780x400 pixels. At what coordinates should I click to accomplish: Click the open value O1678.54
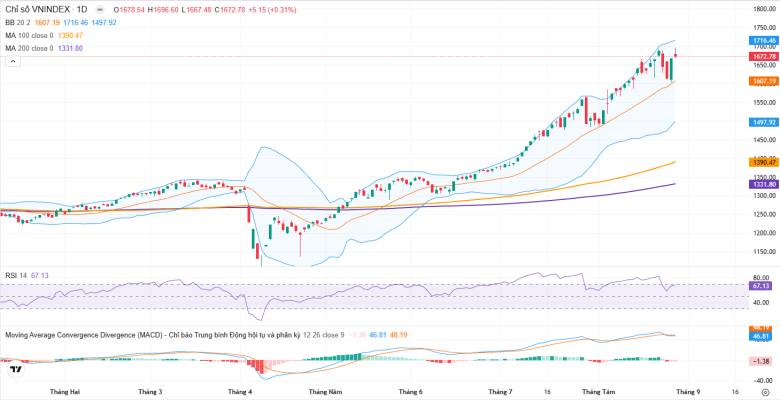(129, 10)
